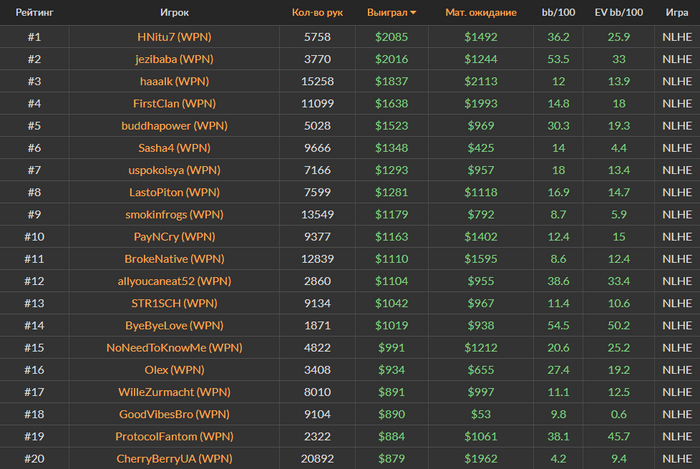
Task: Select haaalk (WPN) player name
Action: click(174, 81)
